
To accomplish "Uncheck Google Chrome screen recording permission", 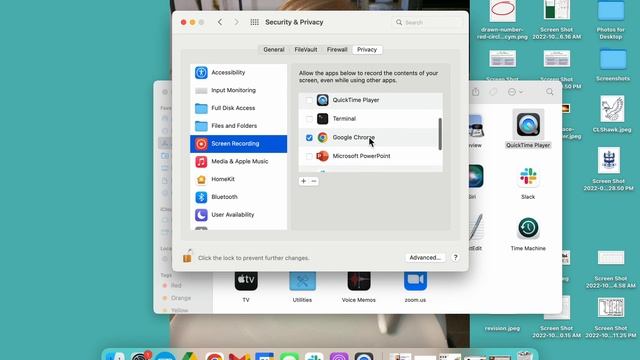I will coord(309,138).
